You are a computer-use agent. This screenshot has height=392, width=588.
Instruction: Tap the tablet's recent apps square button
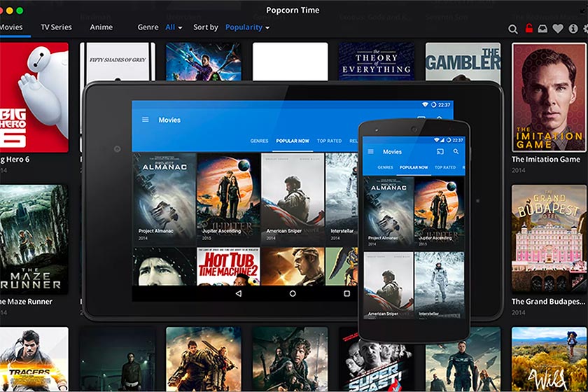point(347,293)
